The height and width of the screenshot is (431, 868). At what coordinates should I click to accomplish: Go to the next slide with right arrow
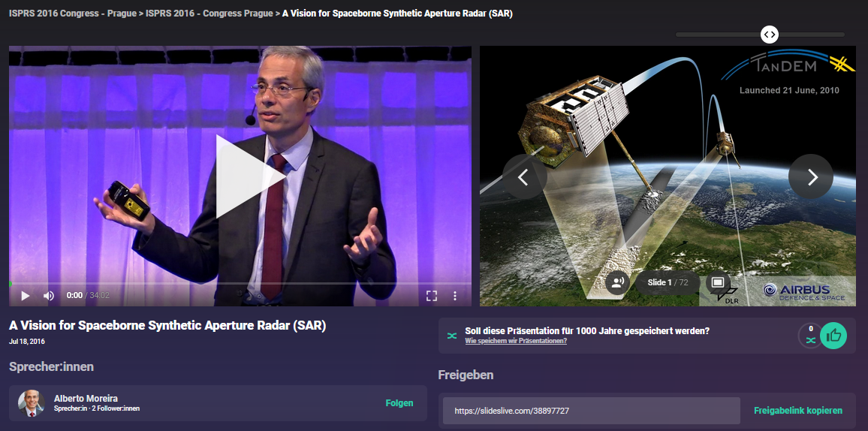point(811,176)
